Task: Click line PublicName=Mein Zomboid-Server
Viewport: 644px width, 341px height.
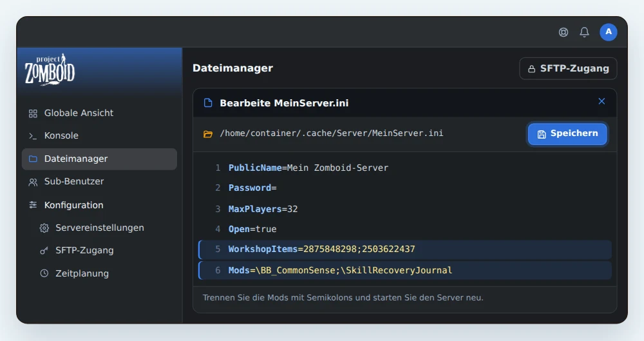Action: [x=308, y=168]
